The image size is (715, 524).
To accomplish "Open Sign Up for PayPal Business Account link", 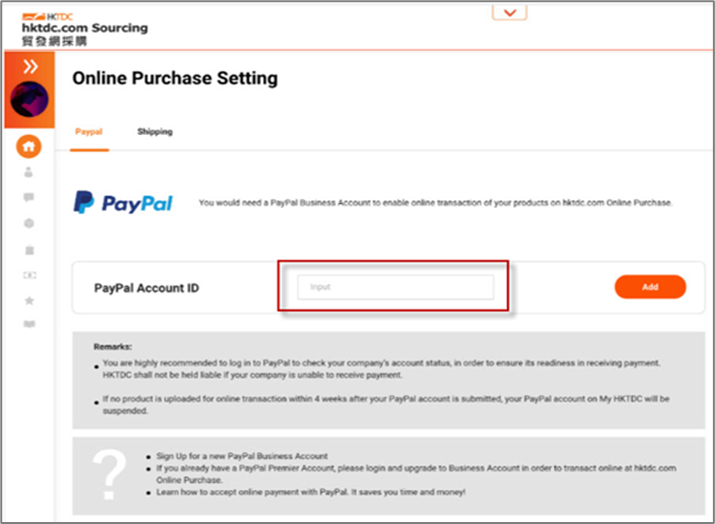I will point(242,456).
